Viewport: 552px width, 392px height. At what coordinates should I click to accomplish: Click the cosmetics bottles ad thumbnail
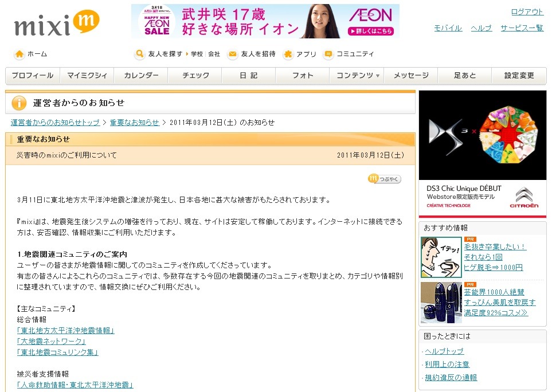(x=441, y=303)
